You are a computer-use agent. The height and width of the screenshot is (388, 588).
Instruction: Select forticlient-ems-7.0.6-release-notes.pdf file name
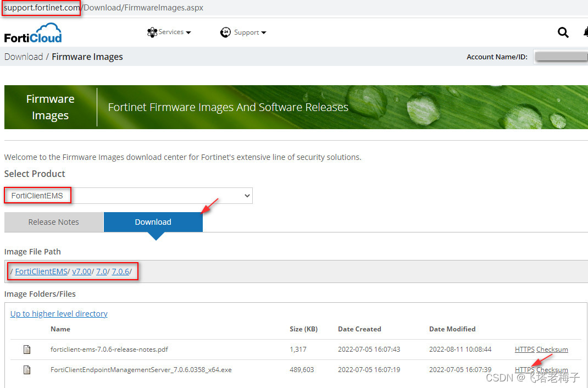click(109, 350)
